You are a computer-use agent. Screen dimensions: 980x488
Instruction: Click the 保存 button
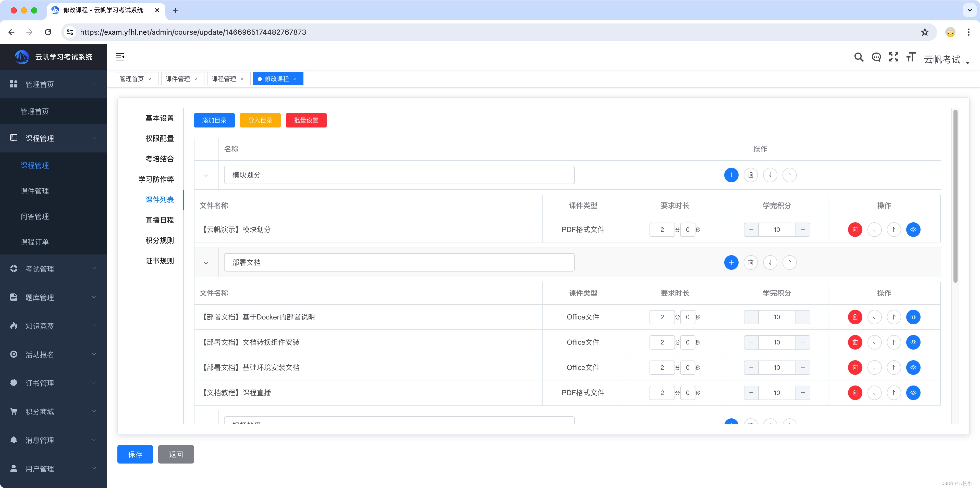[135, 454]
